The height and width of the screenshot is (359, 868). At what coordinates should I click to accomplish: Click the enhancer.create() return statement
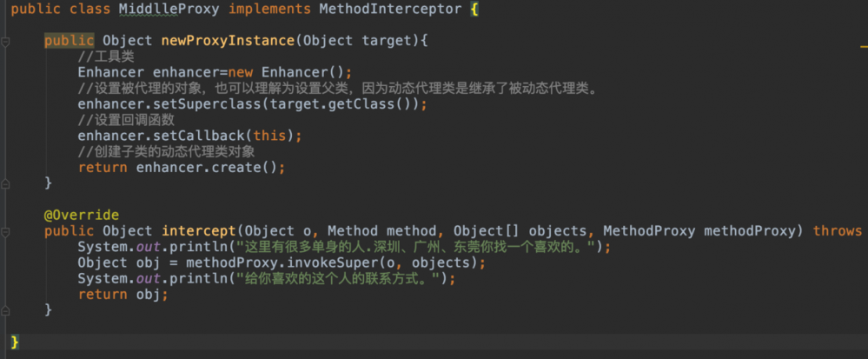point(181,167)
